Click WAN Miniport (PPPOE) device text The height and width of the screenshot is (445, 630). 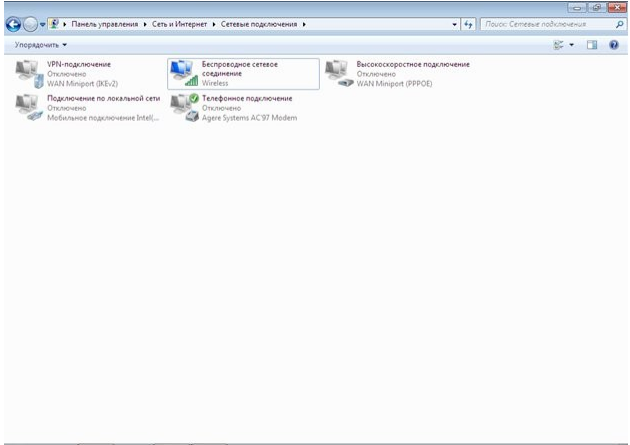coord(394,84)
